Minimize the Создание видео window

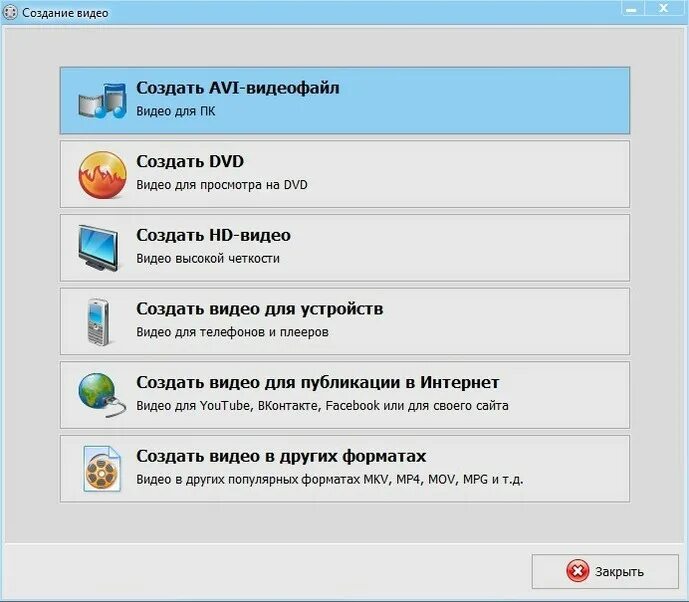(x=632, y=9)
